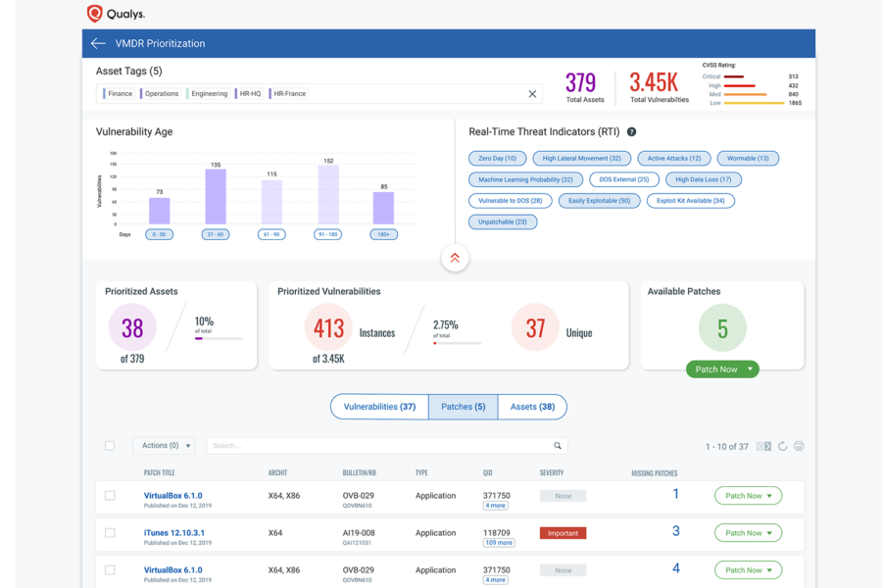
Task: Show 4 more QIDs for first VirtualBox row
Action: [x=496, y=506]
